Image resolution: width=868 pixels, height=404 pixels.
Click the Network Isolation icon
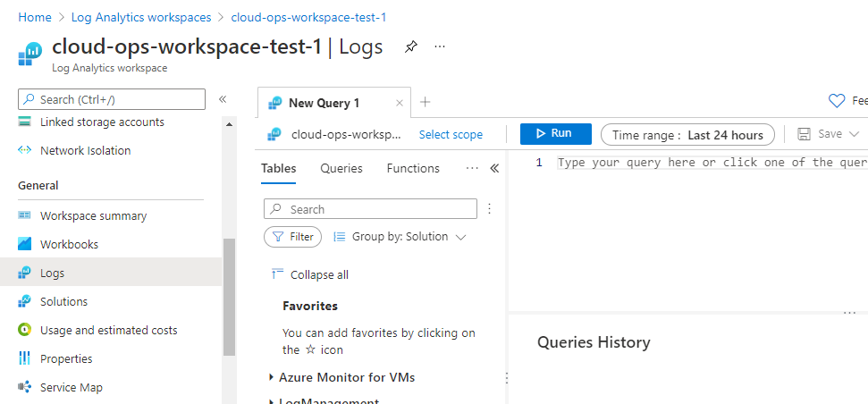tap(24, 150)
